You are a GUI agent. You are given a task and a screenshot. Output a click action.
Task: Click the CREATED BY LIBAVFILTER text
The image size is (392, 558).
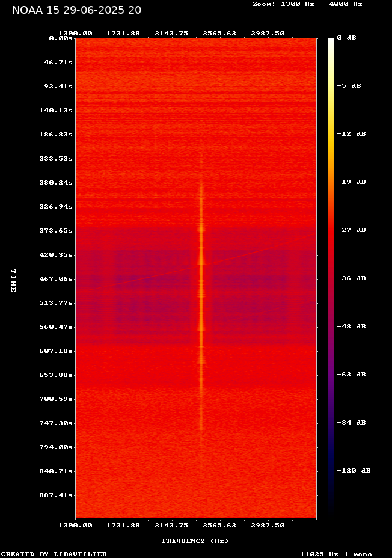[54, 554]
